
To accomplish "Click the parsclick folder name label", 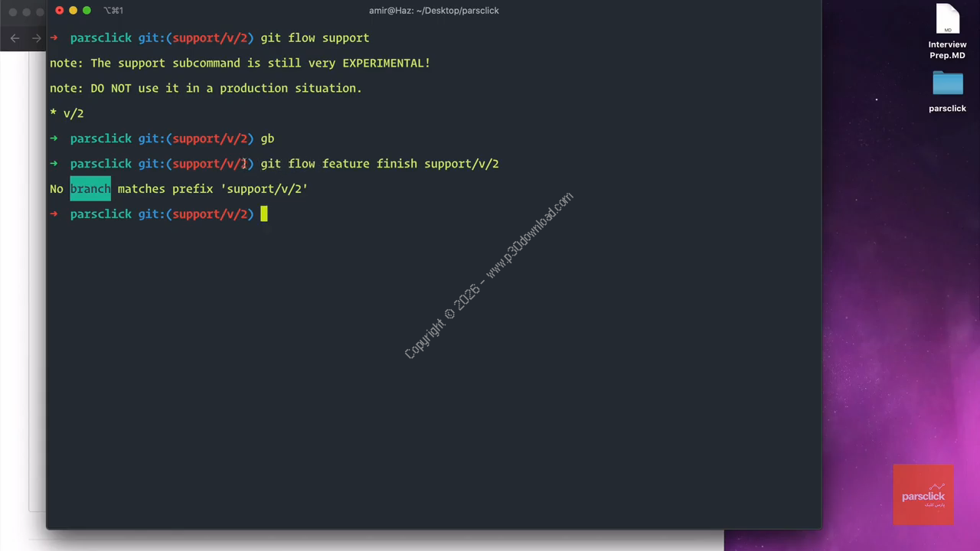I will pos(947,109).
